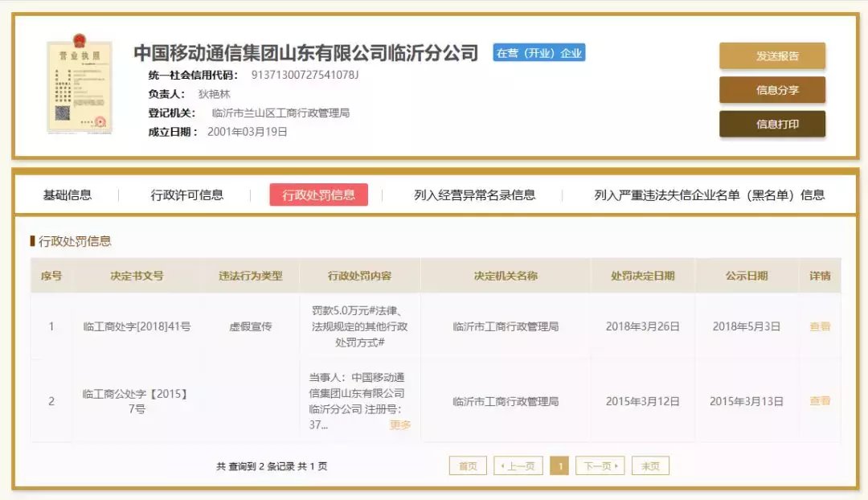Click the 违法行为类型 column header
Image resolution: width=868 pixels, height=500 pixels.
250,276
